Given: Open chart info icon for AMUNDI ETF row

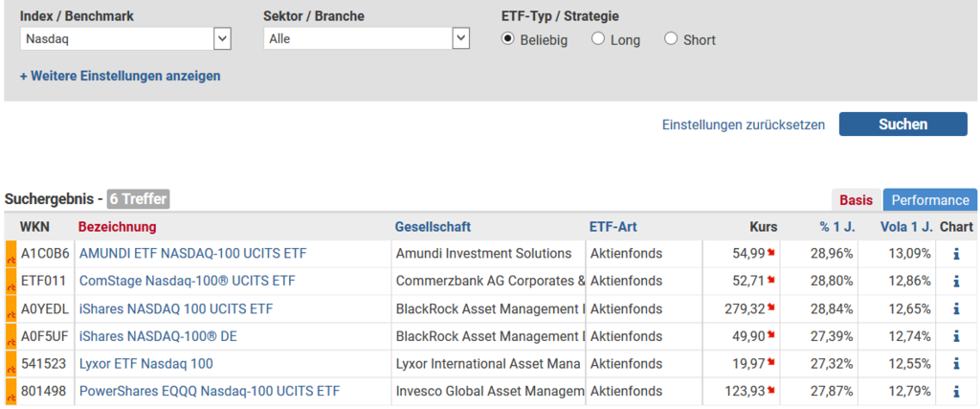Looking at the screenshot, I should [x=956, y=254].
